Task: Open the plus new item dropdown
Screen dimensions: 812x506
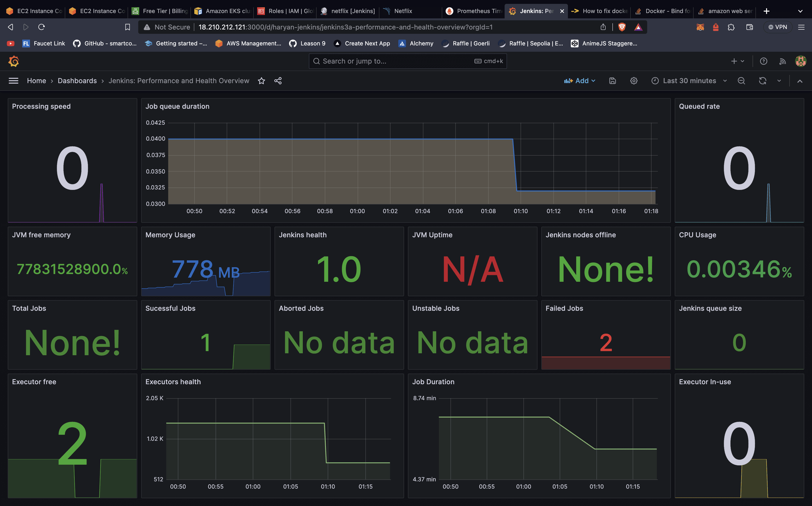Action: click(737, 61)
